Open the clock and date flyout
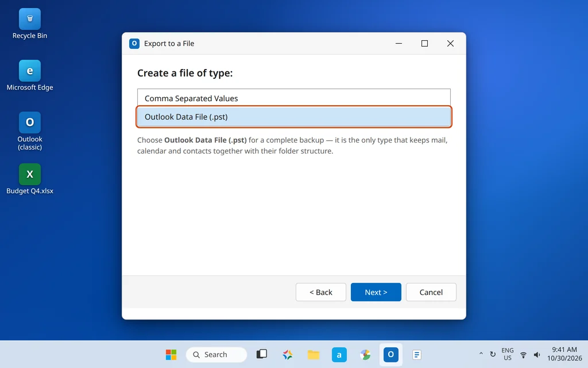 564,354
